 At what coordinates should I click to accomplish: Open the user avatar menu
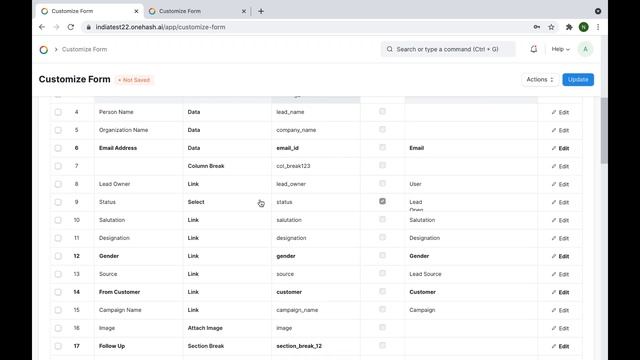[585, 49]
